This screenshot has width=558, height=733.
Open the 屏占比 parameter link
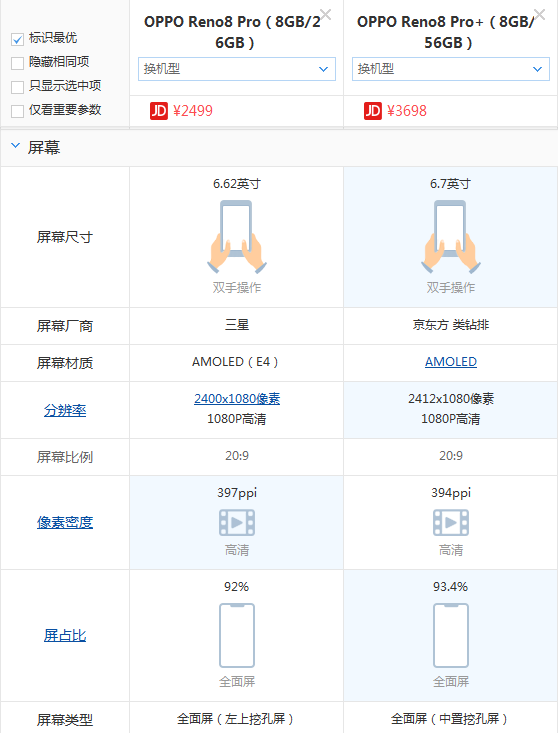click(65, 635)
